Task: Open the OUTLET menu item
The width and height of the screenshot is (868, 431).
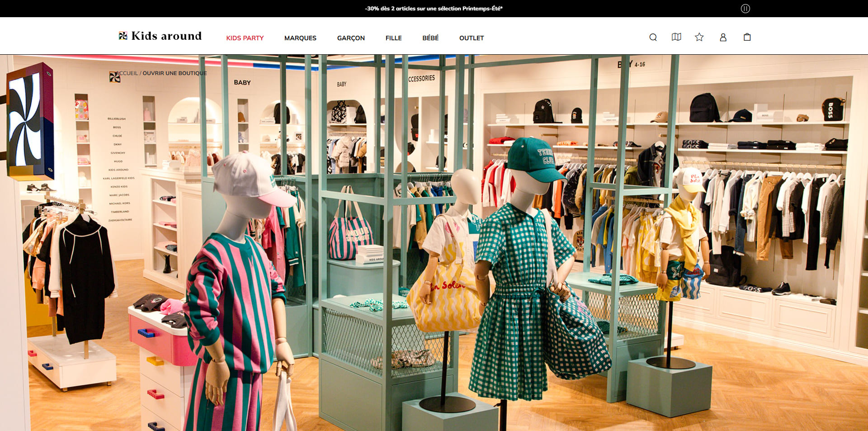Action: coord(472,38)
